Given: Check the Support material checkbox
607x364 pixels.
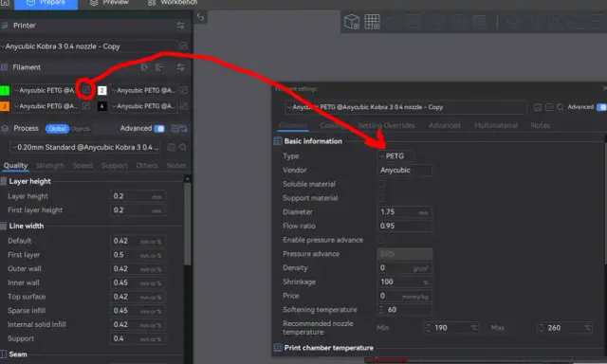Looking at the screenshot, I should coord(381,198).
